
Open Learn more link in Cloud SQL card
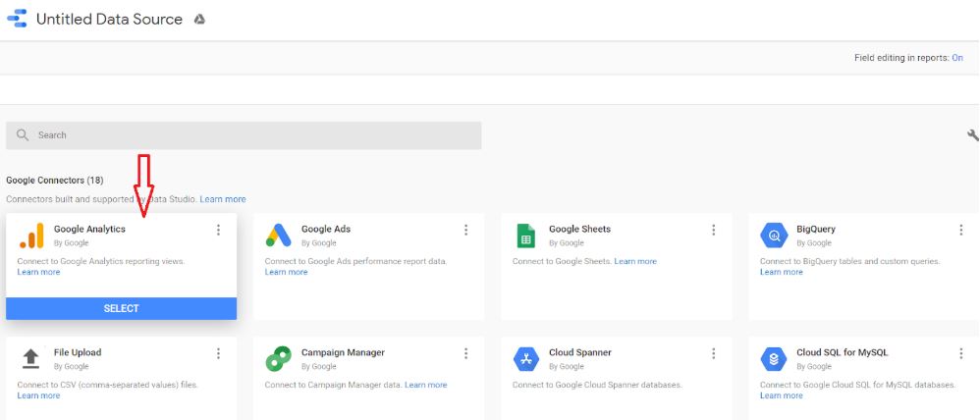tap(782, 395)
